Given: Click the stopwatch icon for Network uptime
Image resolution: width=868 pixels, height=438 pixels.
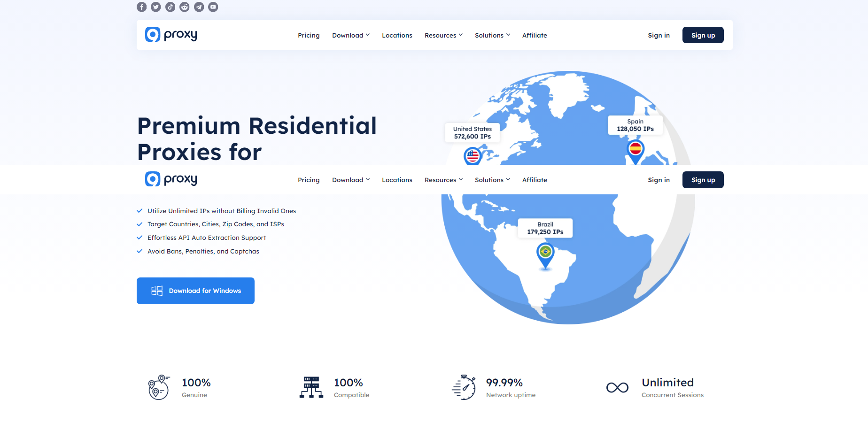Looking at the screenshot, I should (464, 387).
